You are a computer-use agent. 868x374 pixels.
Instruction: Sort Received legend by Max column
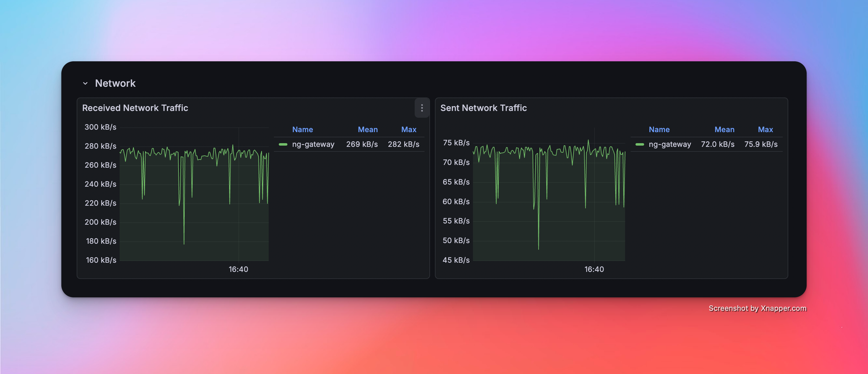[x=409, y=129]
